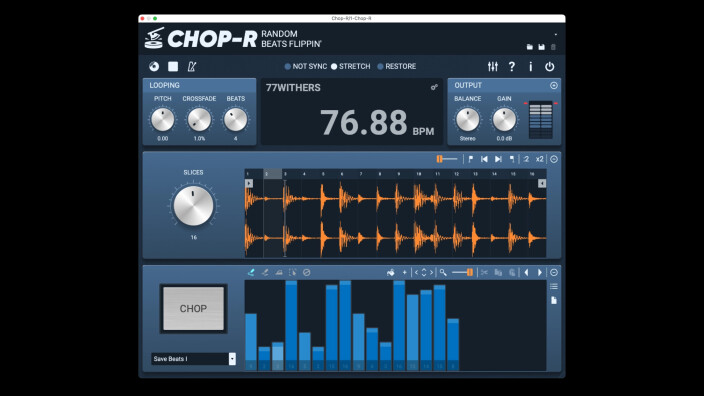Shift the pattern right with the '>' arrow
Screen dimensions: 704x396
[x=431, y=273]
